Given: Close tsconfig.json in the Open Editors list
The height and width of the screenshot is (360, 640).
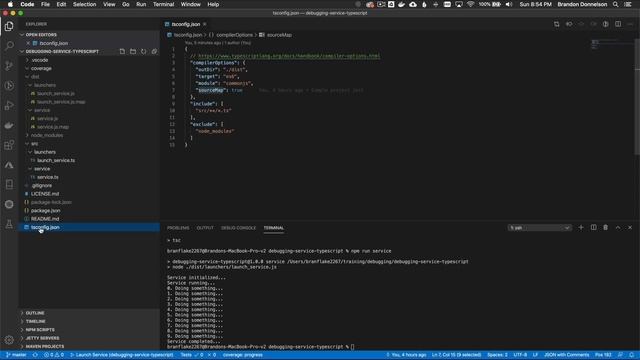Looking at the screenshot, I should [x=28, y=43].
